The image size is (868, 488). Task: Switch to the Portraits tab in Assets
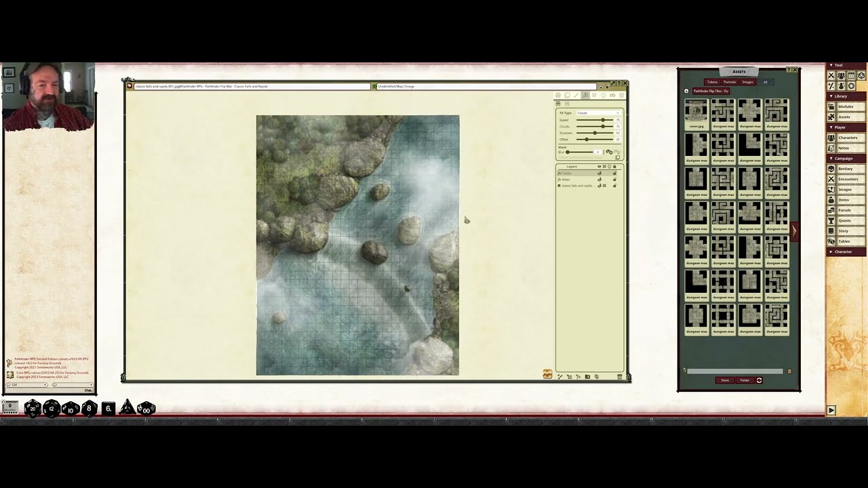(x=730, y=82)
